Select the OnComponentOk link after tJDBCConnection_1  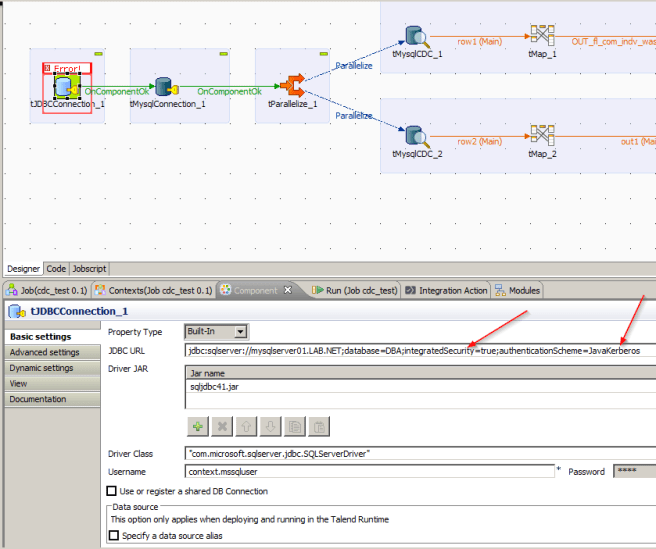point(117,91)
